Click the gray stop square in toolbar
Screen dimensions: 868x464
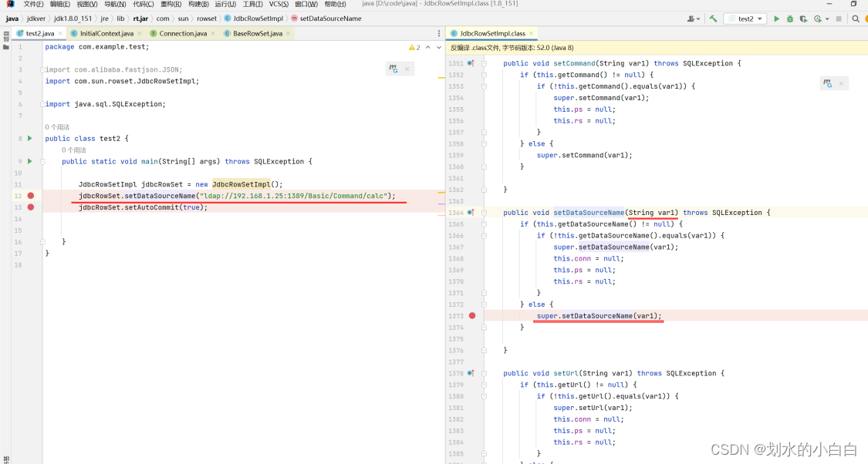pyautogui.click(x=839, y=18)
